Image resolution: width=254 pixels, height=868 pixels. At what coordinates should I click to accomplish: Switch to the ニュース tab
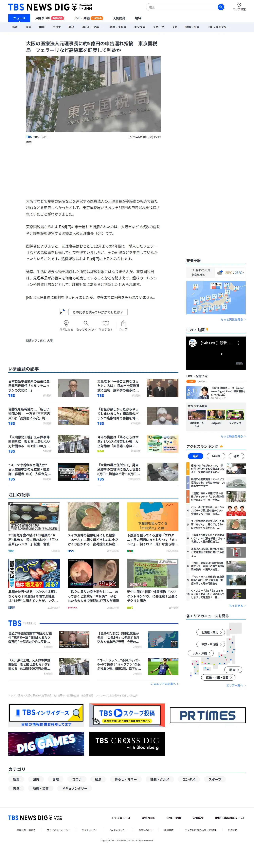tap(19, 18)
